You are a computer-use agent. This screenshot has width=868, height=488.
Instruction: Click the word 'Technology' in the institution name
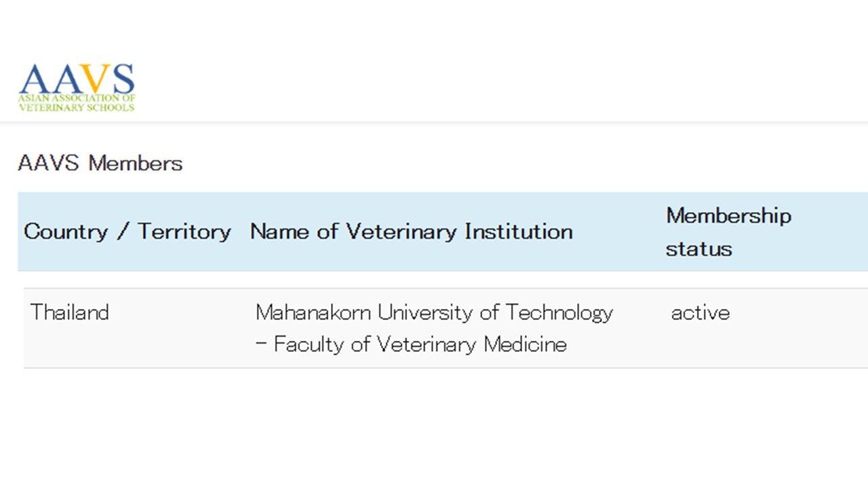[559, 312]
